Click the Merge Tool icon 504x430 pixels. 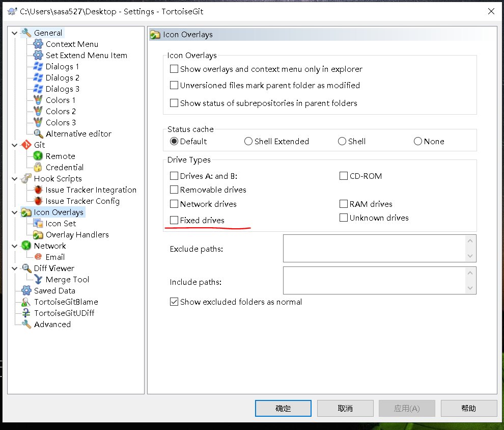coord(38,280)
